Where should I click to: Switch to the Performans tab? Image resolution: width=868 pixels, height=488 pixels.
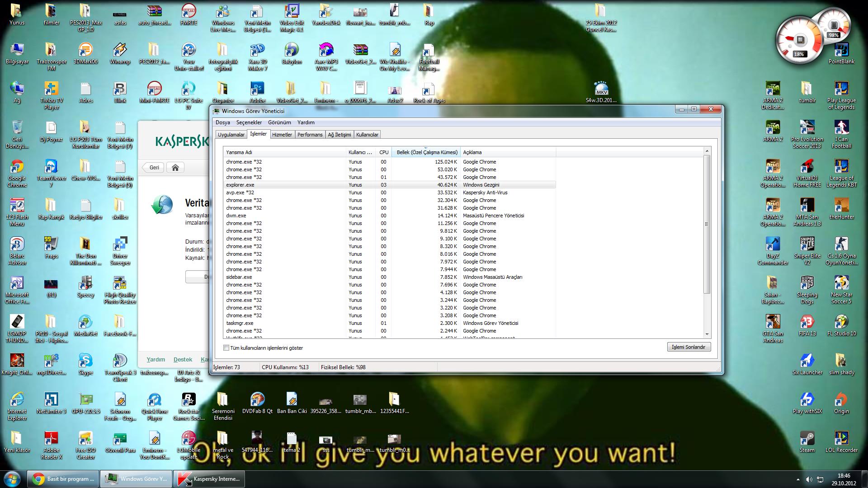point(310,135)
